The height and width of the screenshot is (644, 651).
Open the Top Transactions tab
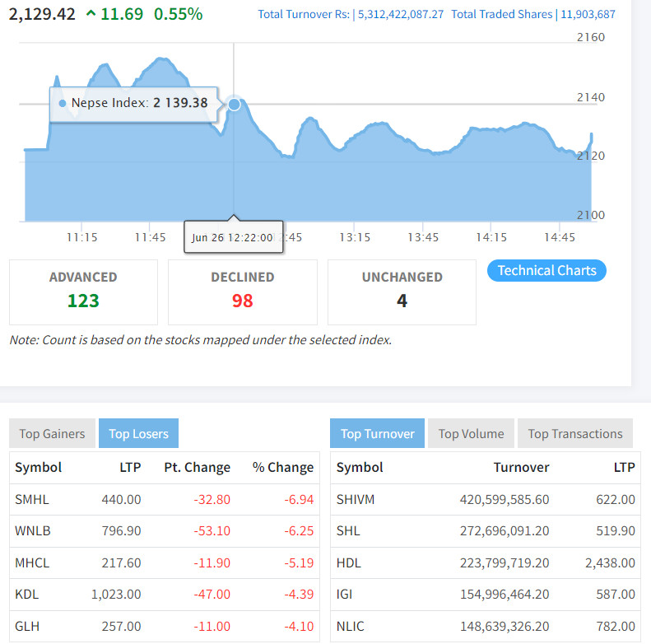[x=575, y=433]
